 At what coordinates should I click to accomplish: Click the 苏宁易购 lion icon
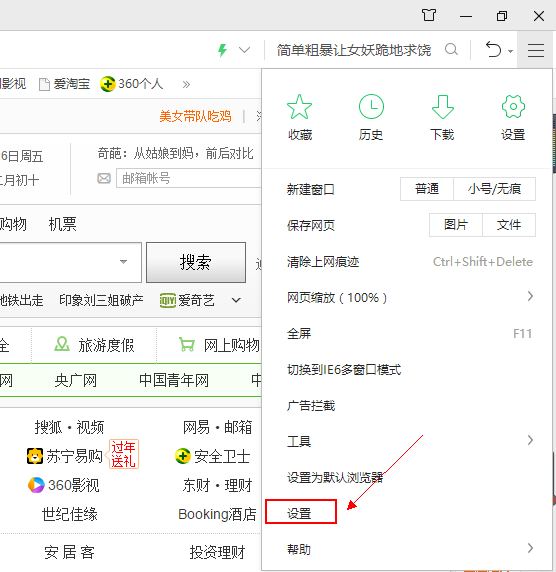pos(35,456)
